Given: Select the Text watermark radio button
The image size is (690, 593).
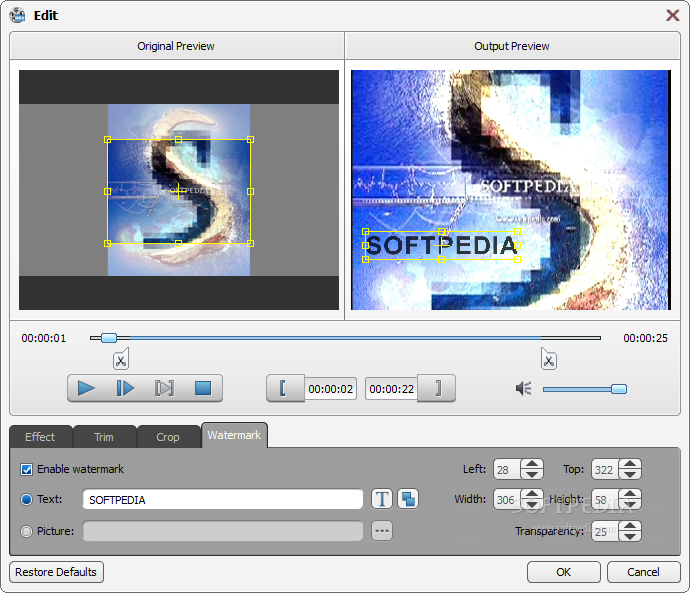Looking at the screenshot, I should (26, 499).
